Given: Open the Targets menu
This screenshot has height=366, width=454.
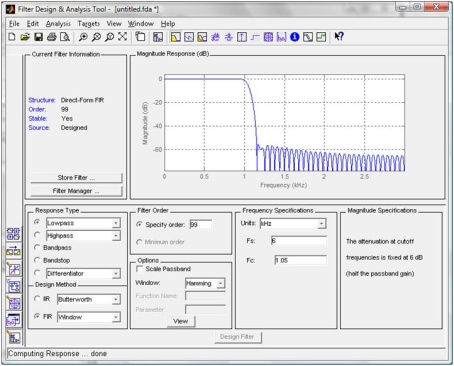Looking at the screenshot, I should point(89,24).
